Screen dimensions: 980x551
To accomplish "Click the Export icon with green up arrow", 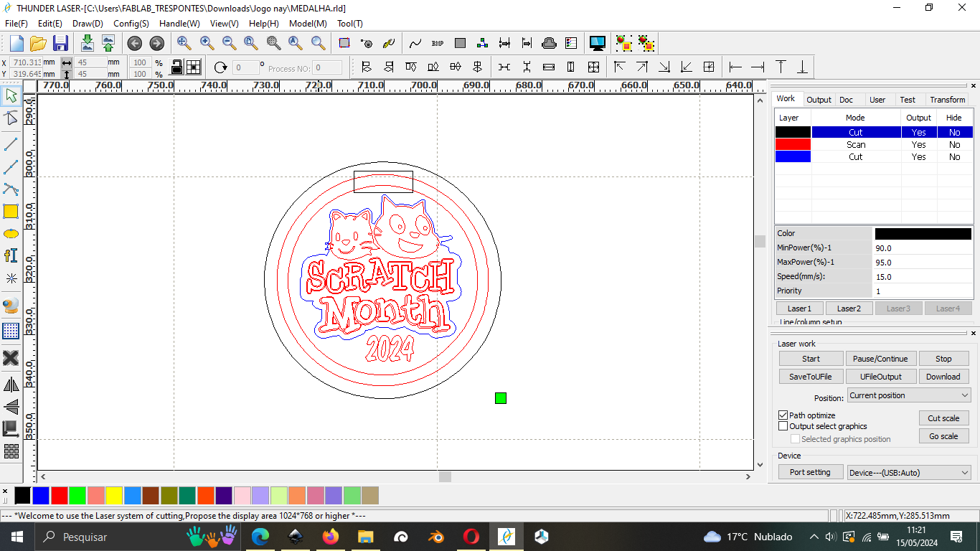I will click(108, 43).
